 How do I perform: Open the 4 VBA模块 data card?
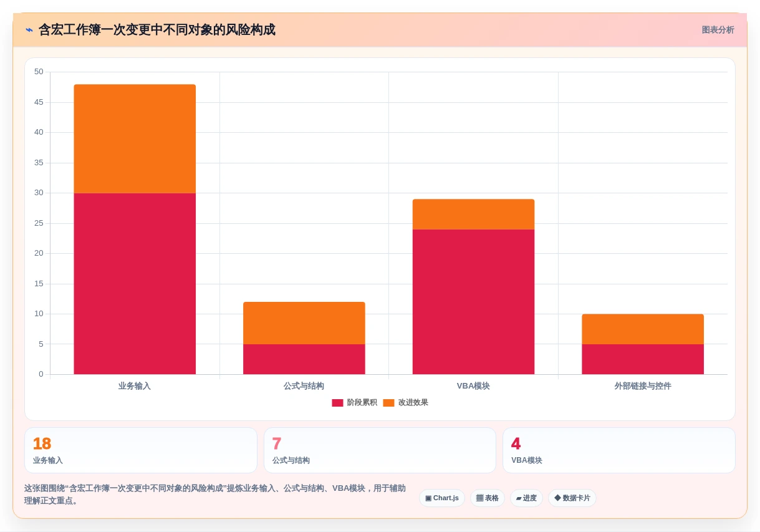point(619,450)
